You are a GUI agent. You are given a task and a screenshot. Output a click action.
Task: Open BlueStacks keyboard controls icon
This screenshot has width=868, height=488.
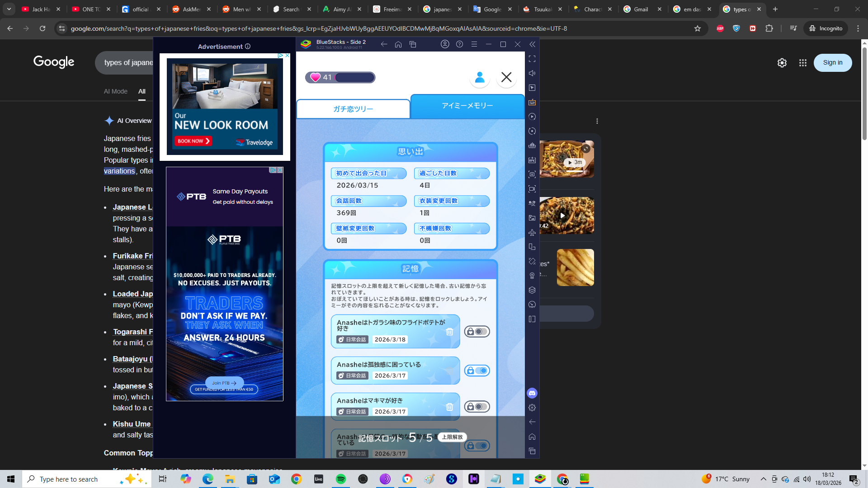pos(532,102)
